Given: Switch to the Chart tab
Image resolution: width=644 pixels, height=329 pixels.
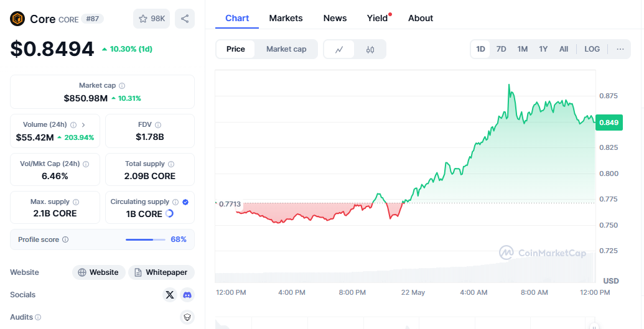Looking at the screenshot, I should (237, 19).
